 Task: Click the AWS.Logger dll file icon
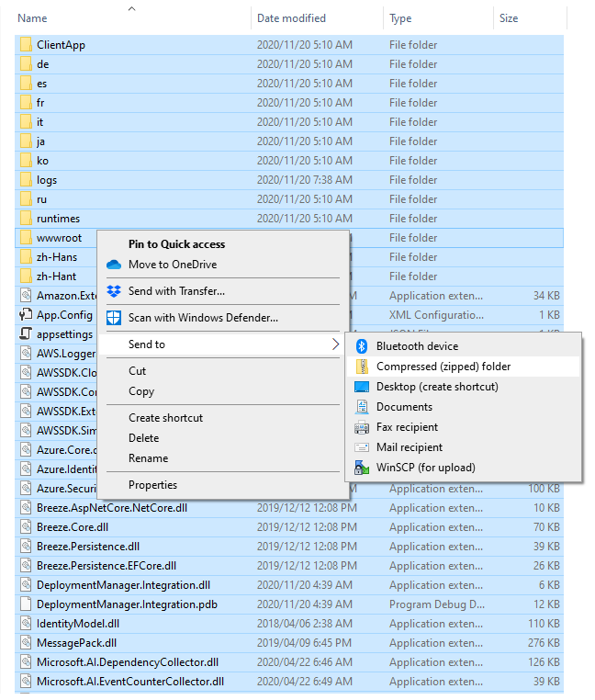tap(26, 353)
